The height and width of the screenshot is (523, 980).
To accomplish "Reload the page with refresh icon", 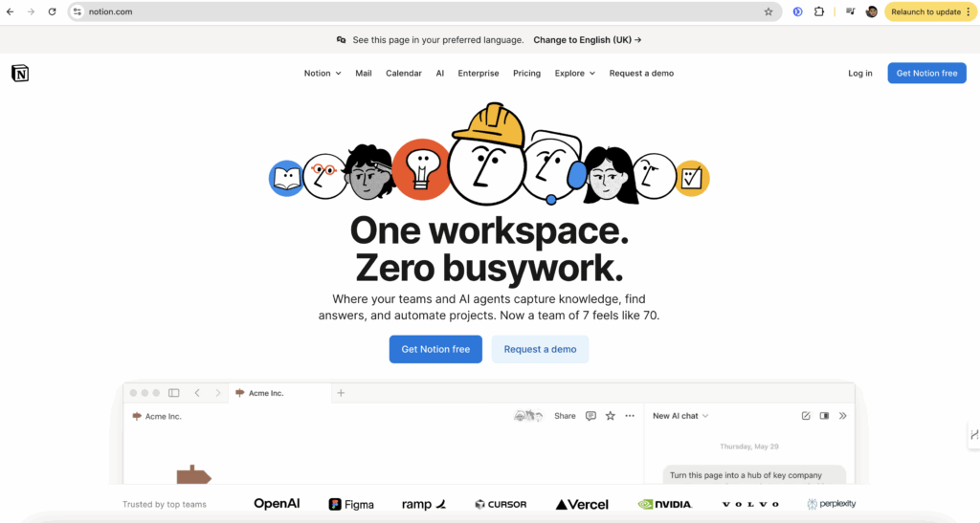I will 52,11.
